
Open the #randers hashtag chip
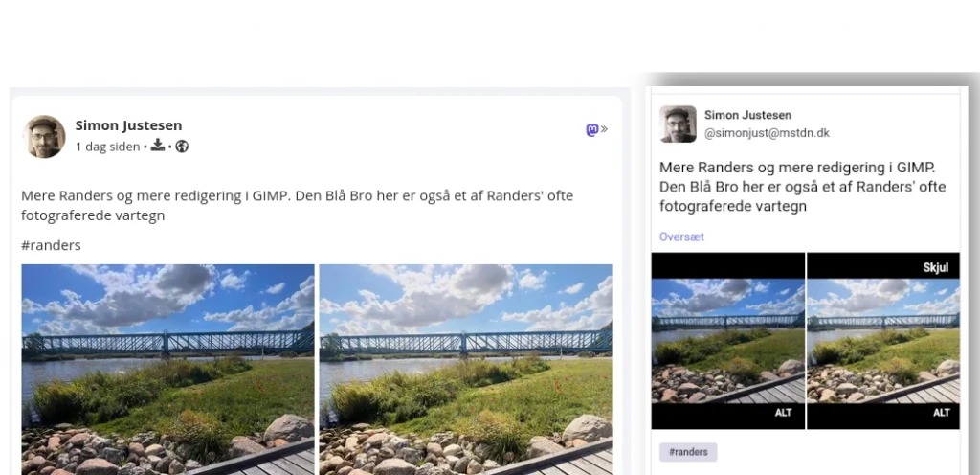tap(688, 452)
